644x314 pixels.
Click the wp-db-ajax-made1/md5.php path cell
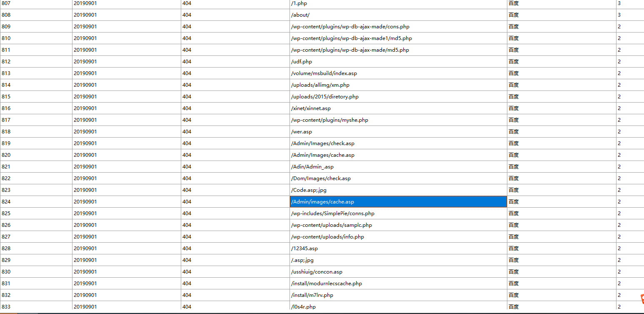click(x=398, y=38)
